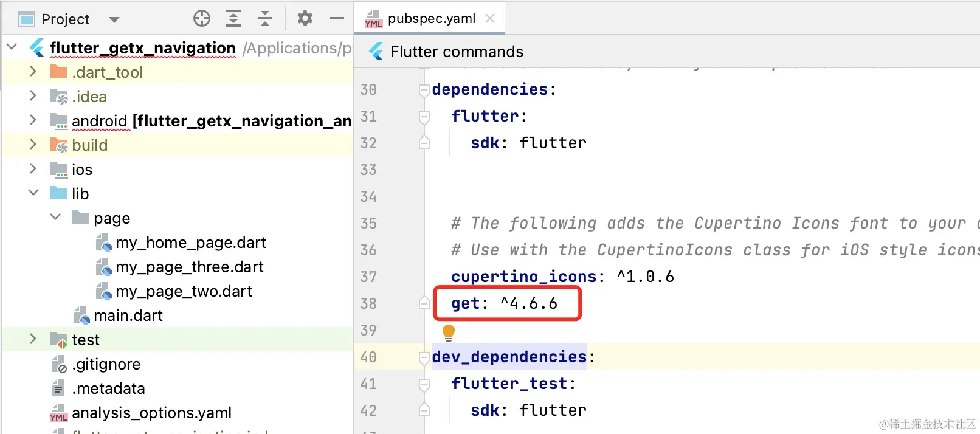Click the flutter_test key text
980x434 pixels.
click(x=509, y=384)
